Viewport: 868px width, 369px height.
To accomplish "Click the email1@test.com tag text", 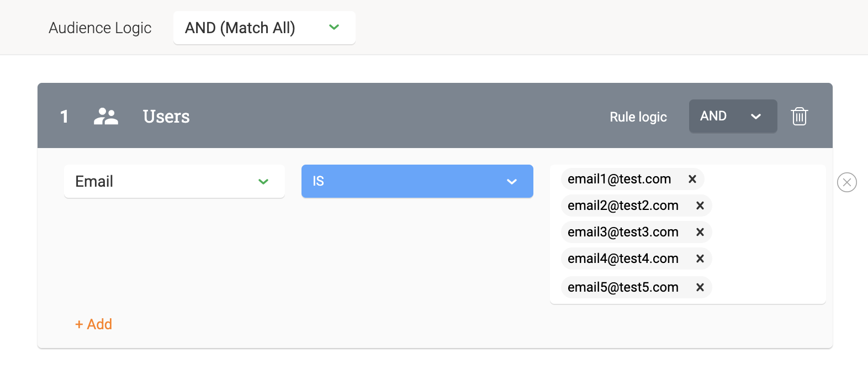I will click(x=620, y=179).
